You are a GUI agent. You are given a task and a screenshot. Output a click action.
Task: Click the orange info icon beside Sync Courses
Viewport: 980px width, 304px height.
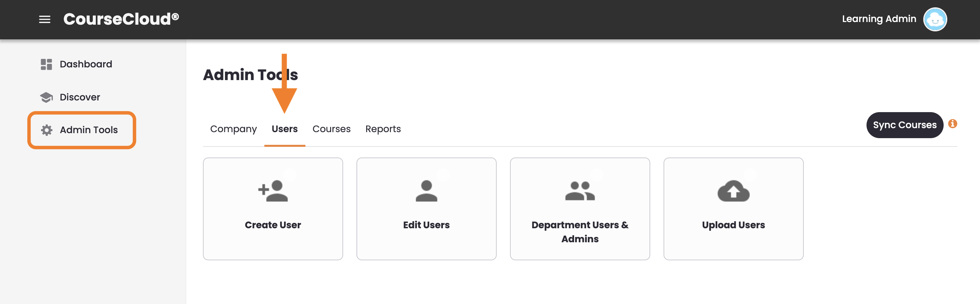(953, 124)
